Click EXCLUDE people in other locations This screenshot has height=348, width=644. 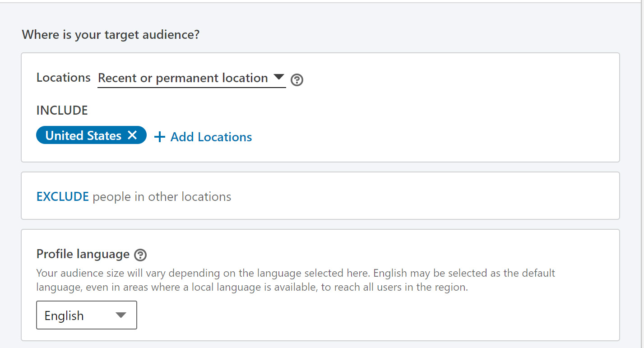point(134,197)
